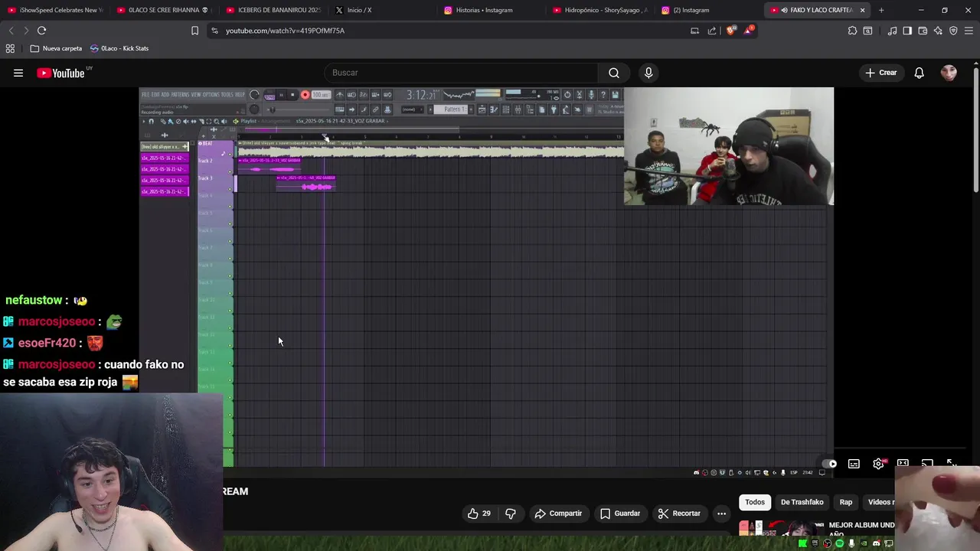Toggle subtitles on the video player
The image size is (980, 551).
pos(854,464)
